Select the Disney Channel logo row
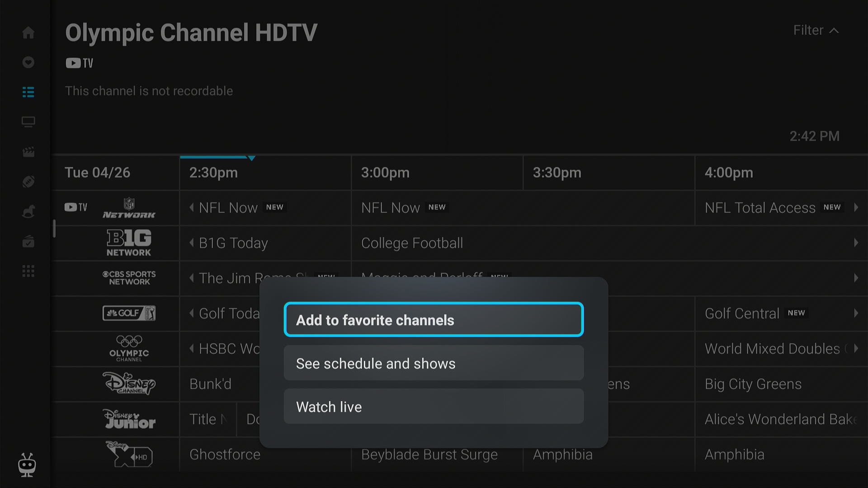The width and height of the screenshot is (868, 488). coord(129,384)
